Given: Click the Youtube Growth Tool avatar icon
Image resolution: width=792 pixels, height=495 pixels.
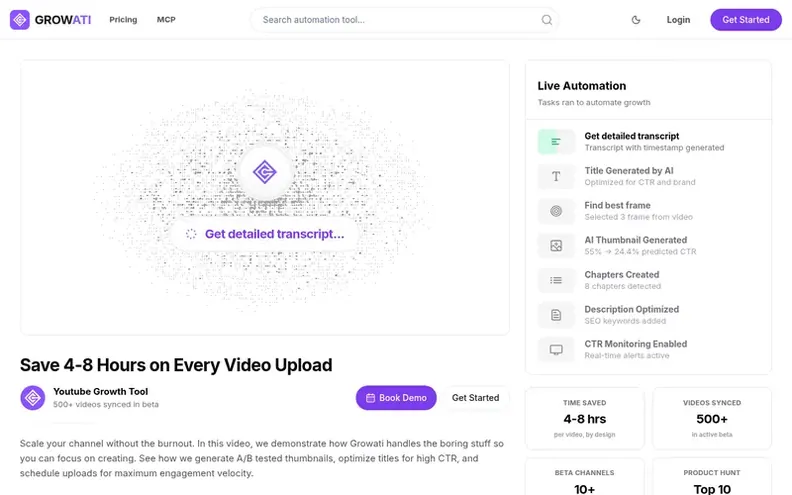Looking at the screenshot, I should pos(33,398).
